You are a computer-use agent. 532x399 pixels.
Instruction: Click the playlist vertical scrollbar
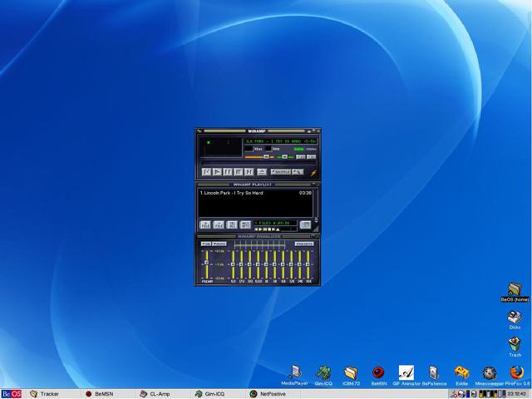(x=316, y=205)
